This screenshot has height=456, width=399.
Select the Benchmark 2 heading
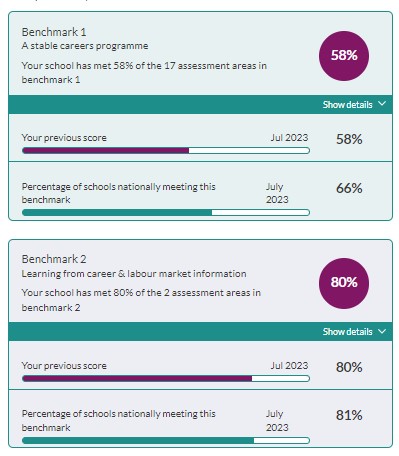(54, 259)
